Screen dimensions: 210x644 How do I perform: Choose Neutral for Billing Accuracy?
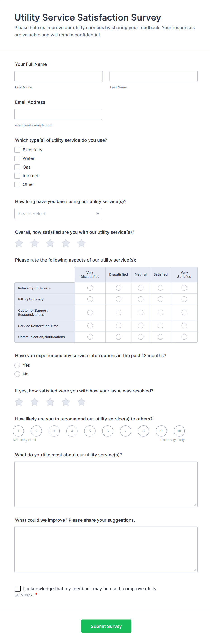[141, 299]
